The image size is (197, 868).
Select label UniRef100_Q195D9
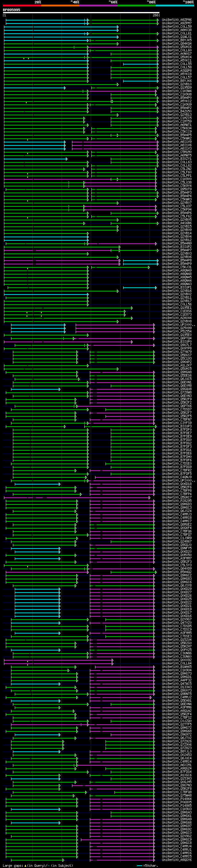[x=177, y=88]
